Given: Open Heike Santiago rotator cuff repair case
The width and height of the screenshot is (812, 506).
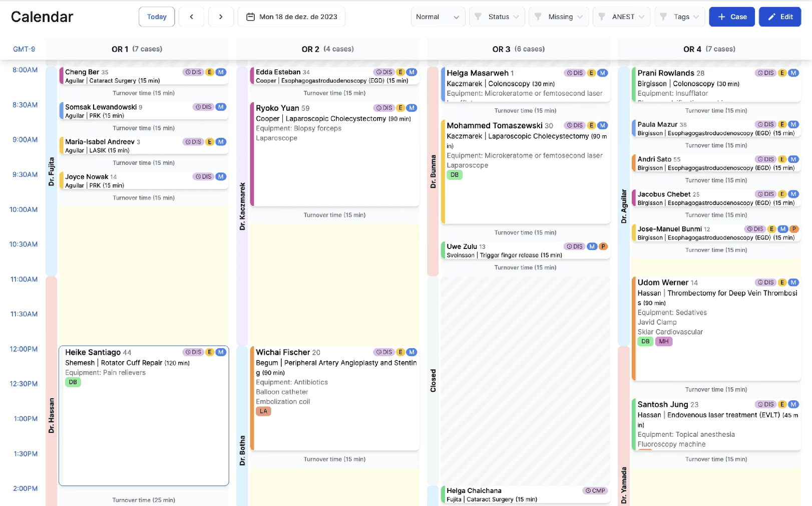Looking at the screenshot, I should (144, 416).
